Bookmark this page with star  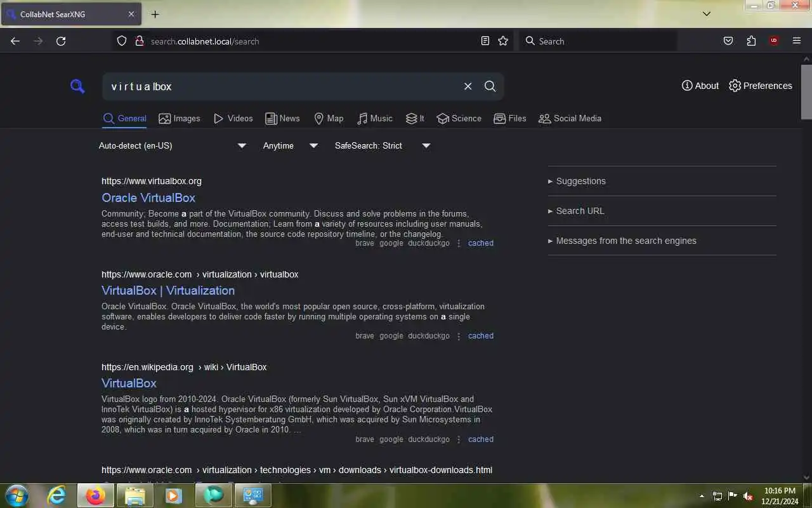503,41
